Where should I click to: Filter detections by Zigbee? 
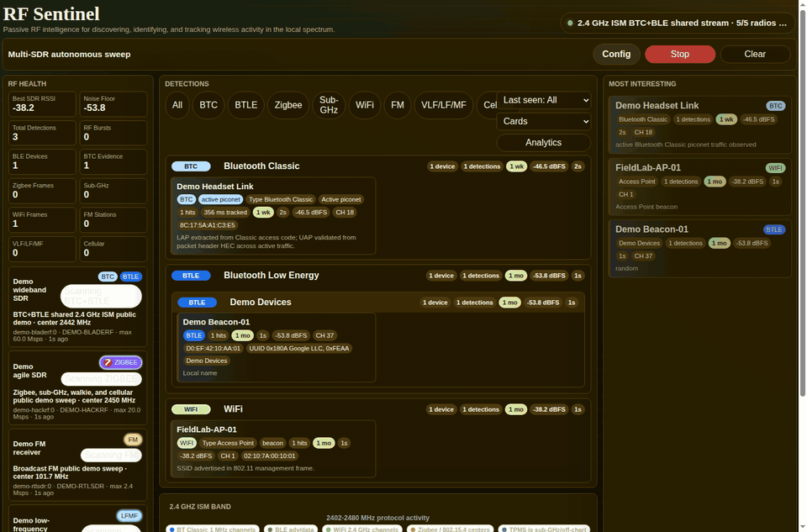[288, 105]
